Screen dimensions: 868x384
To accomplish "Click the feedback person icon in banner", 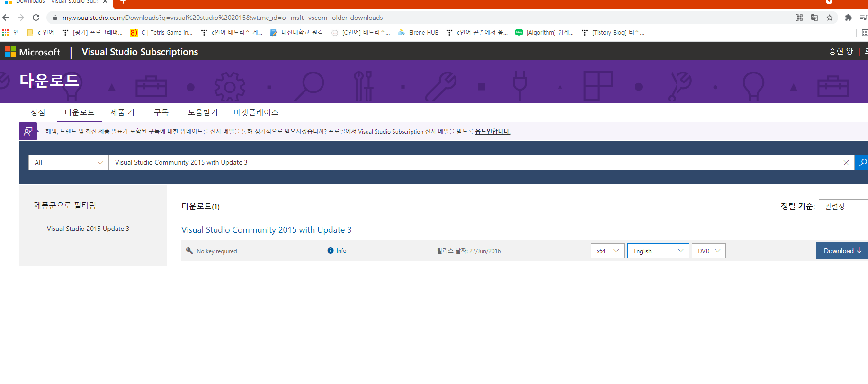I will pos(28,131).
